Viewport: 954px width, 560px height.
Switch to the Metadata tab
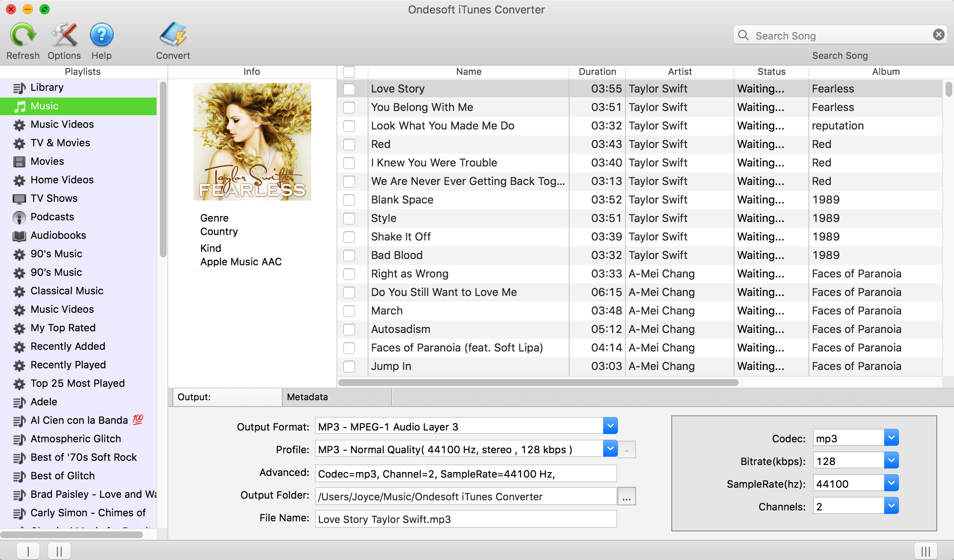[307, 397]
